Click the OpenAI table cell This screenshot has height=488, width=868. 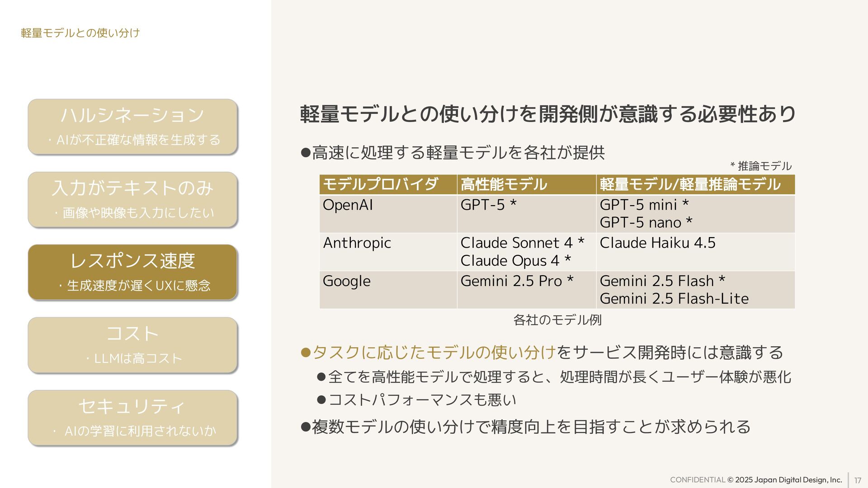[x=348, y=205]
